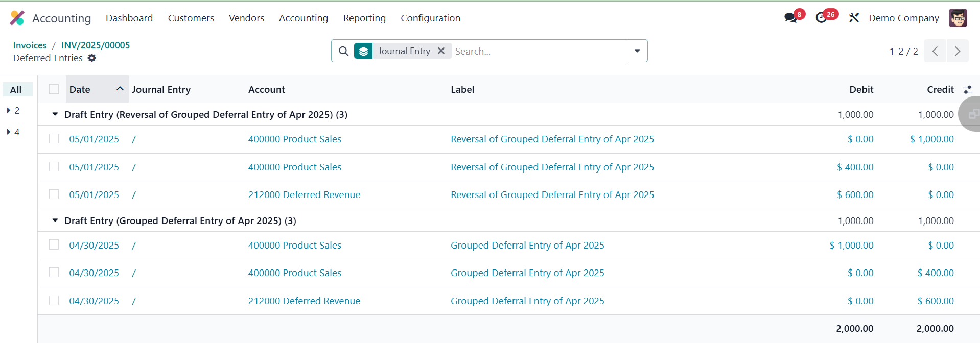Open the user avatar menu
Screen dimensions: 980x343
pyautogui.click(x=958, y=18)
